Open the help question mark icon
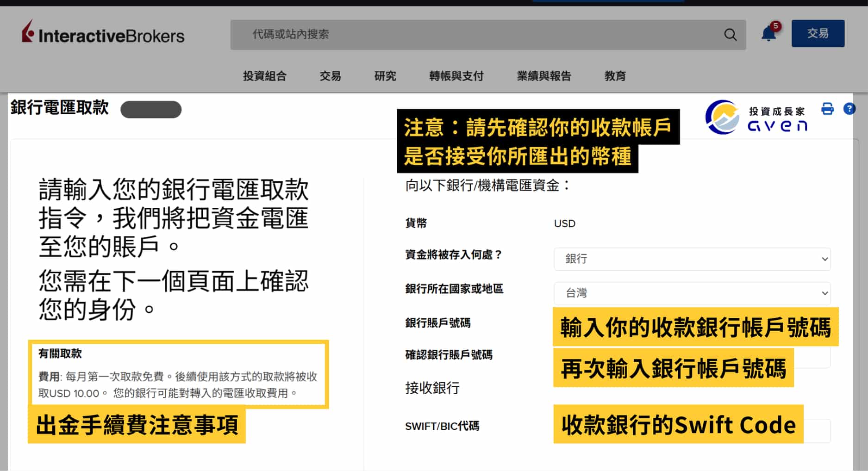 coord(849,109)
